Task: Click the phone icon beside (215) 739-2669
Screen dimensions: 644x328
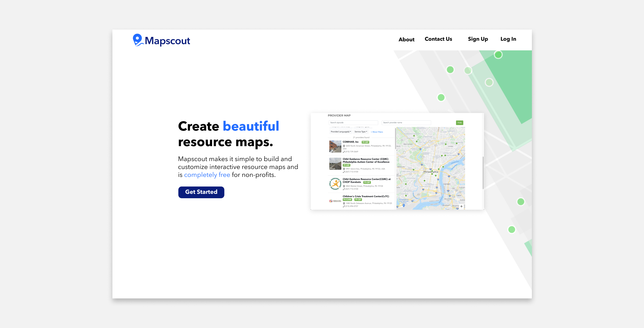Action: pos(344,152)
